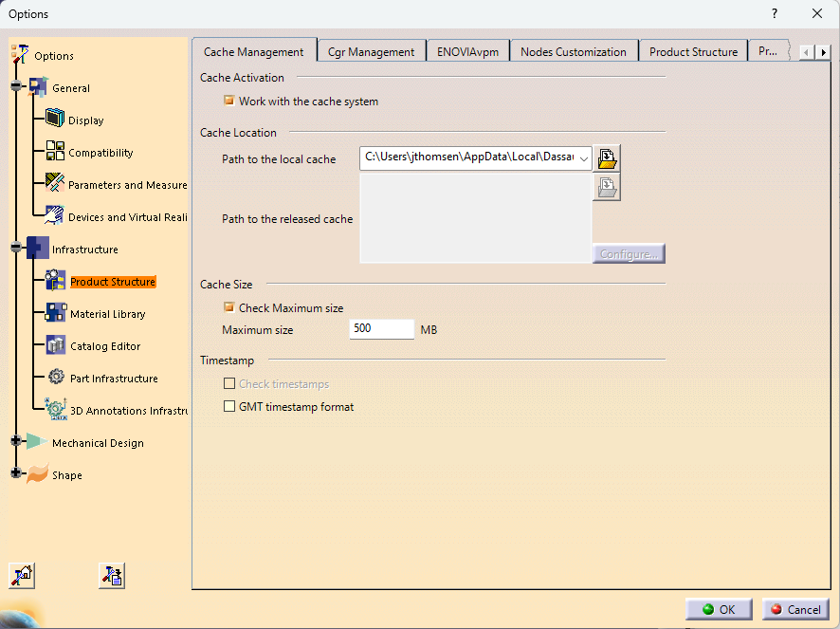Select Mechanical Design label in tree
Image resolution: width=840 pixels, height=629 pixels.
98,443
